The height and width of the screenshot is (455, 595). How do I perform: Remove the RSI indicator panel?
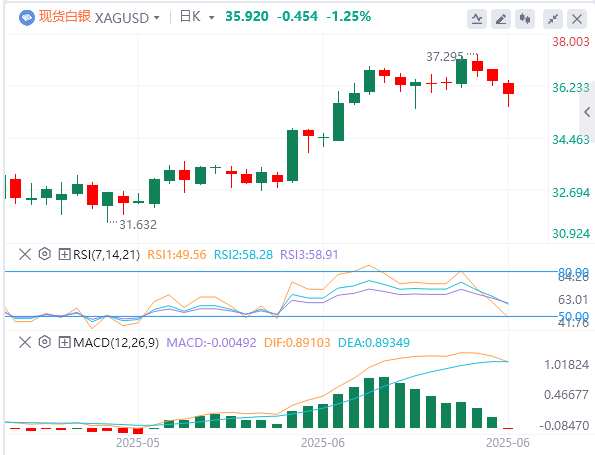(25, 254)
